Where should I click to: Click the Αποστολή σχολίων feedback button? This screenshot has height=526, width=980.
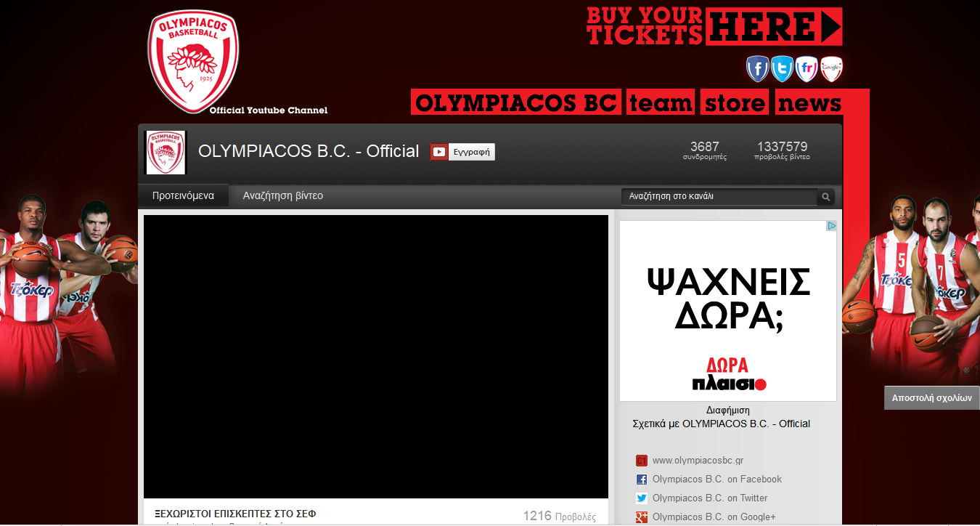[931, 398]
